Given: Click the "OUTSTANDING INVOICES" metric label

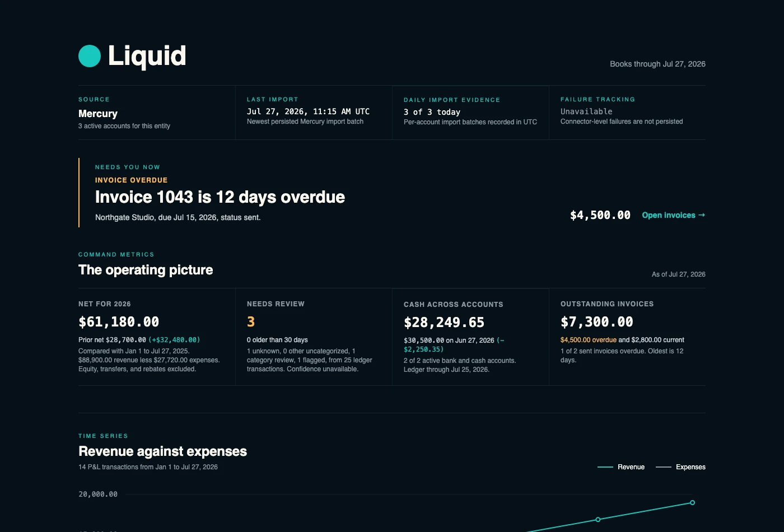Looking at the screenshot, I should pos(607,304).
